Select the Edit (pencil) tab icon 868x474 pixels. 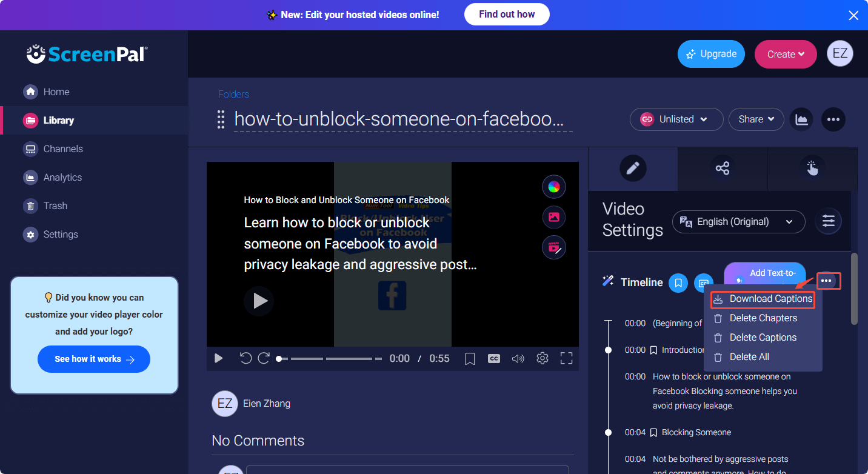click(633, 168)
